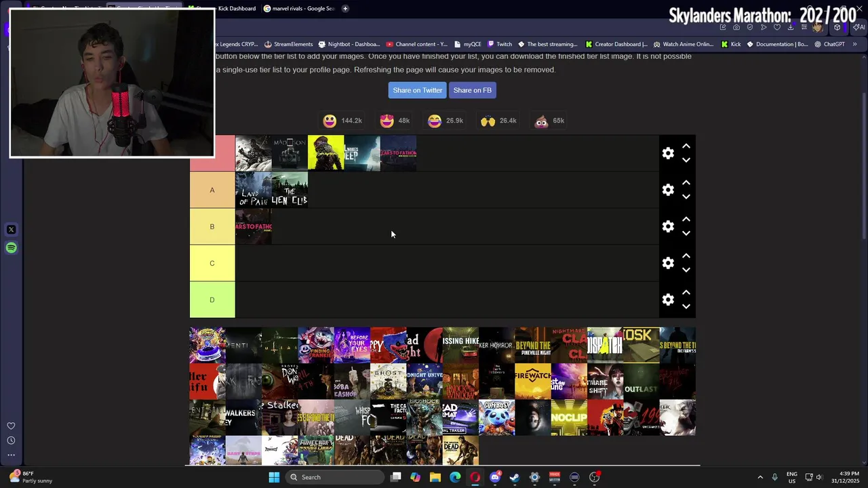Click the page vertical scrollbar
Screen dimensions: 868x488
(864, 166)
